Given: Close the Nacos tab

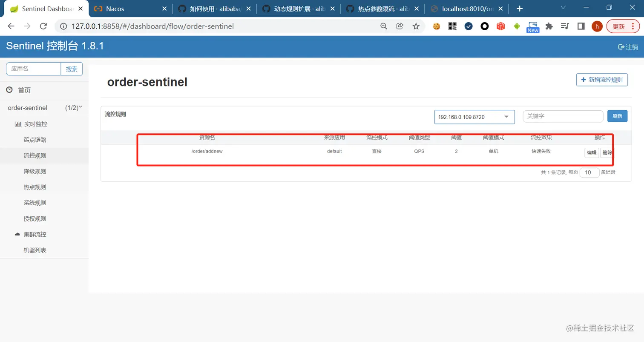Looking at the screenshot, I should [x=164, y=9].
